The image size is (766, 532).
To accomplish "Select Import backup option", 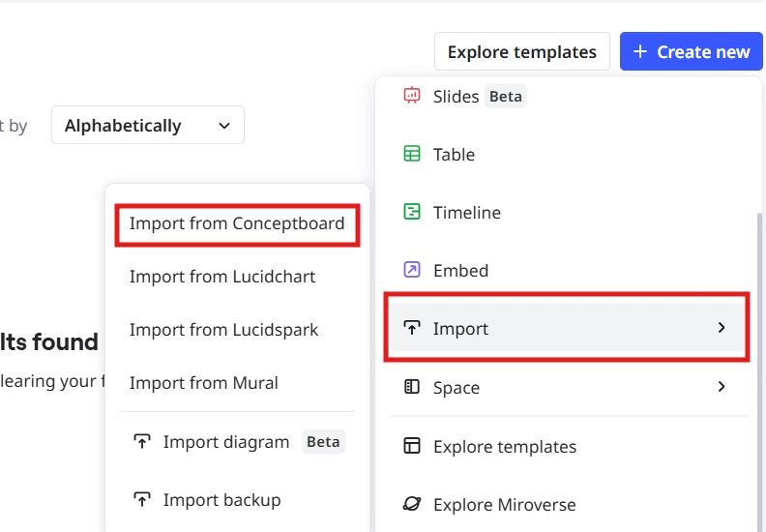I will pos(237,500).
